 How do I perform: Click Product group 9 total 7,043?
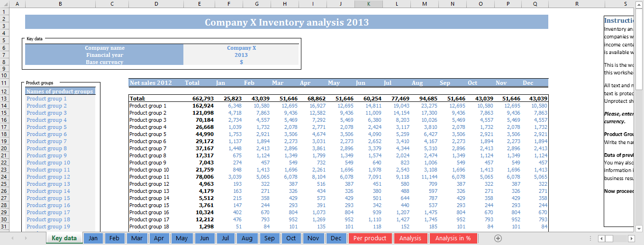[199, 163]
